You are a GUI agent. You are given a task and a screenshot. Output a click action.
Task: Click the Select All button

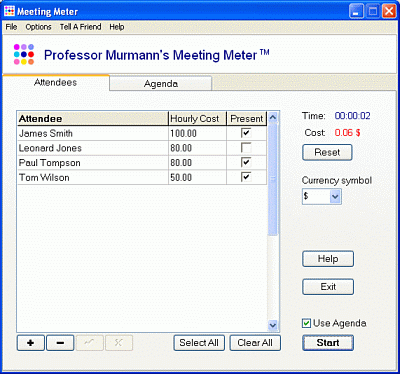pyautogui.click(x=199, y=343)
